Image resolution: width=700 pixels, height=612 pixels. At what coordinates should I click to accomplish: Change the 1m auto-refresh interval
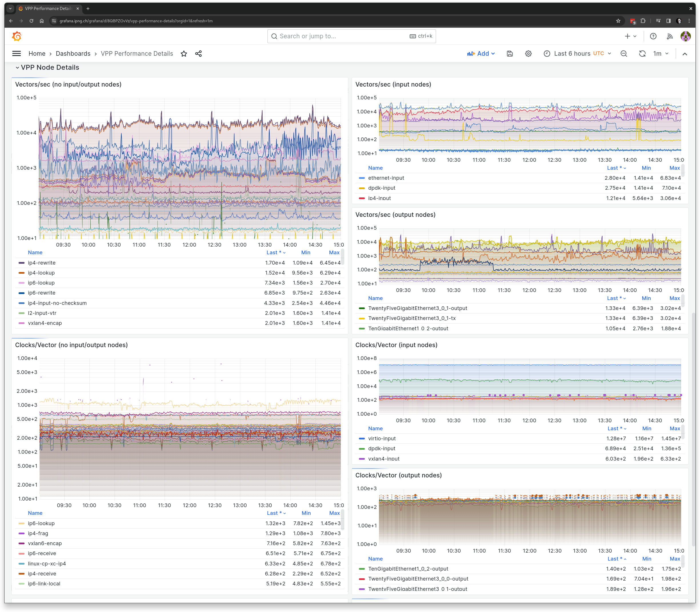point(659,54)
